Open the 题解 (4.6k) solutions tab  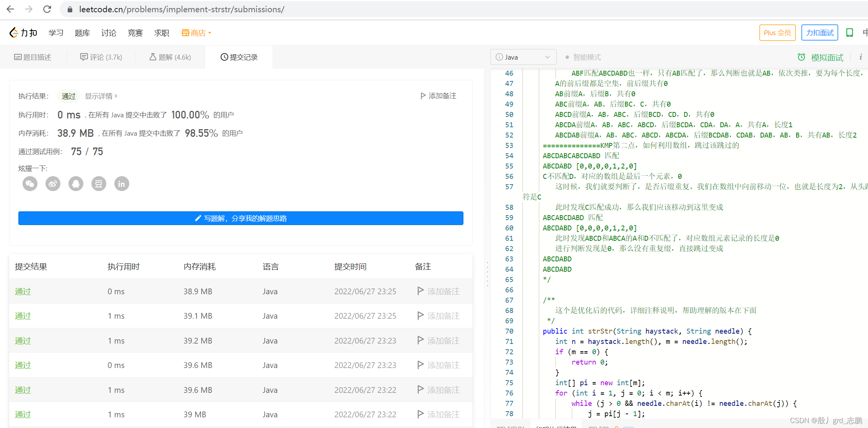170,57
